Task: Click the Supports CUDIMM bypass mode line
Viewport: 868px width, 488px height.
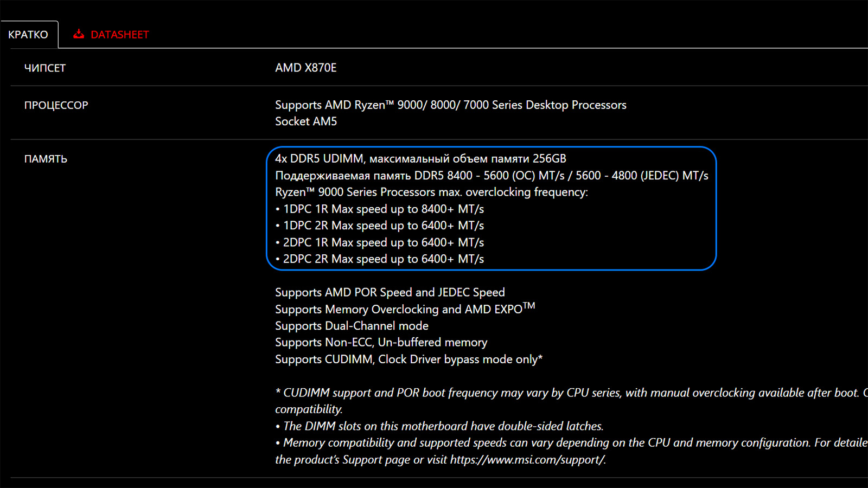Action: pos(408,359)
